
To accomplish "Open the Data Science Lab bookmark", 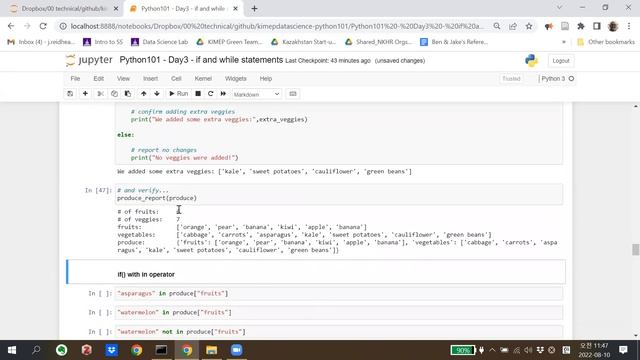I will 160,42.
